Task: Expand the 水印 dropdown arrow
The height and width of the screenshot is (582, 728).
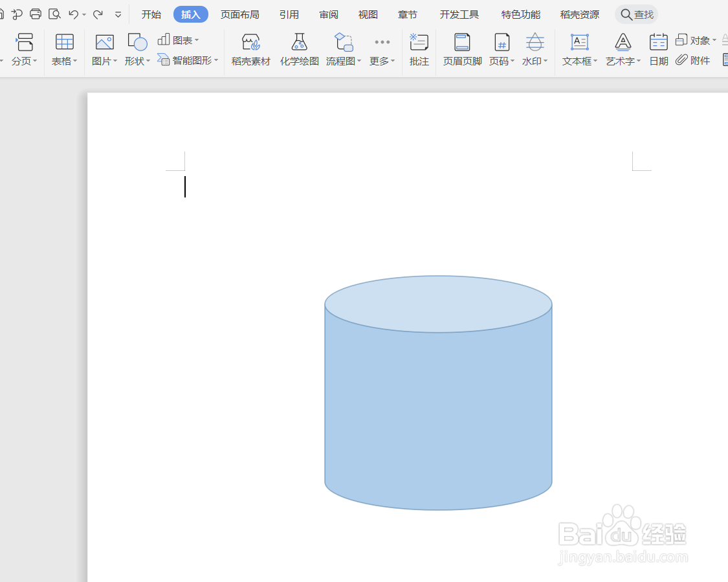Action: 546,61
